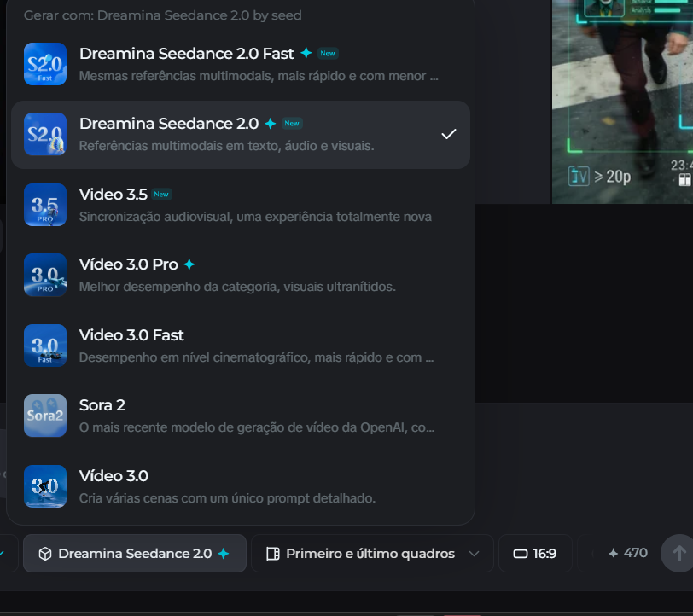Click the Video 3.5 PRO model icon
This screenshot has height=616, width=693.
(x=45, y=205)
